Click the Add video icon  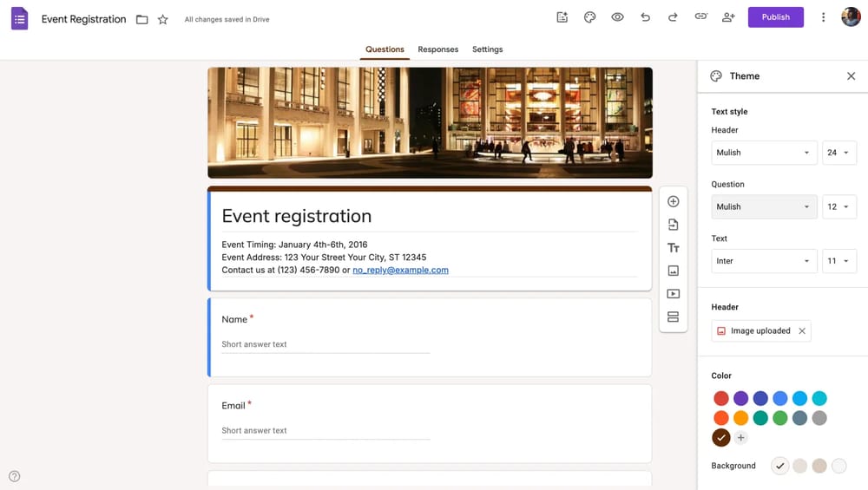pos(673,294)
